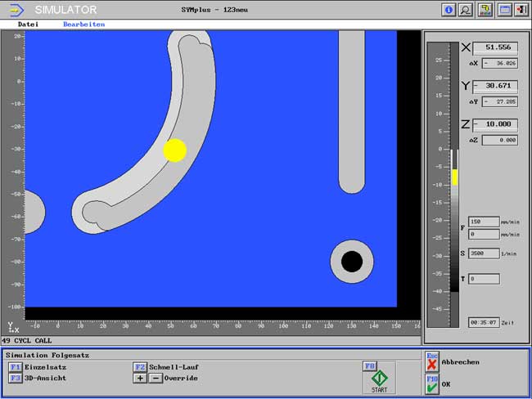Click the blue info icon
This screenshot has height=399, width=532.
[449, 10]
